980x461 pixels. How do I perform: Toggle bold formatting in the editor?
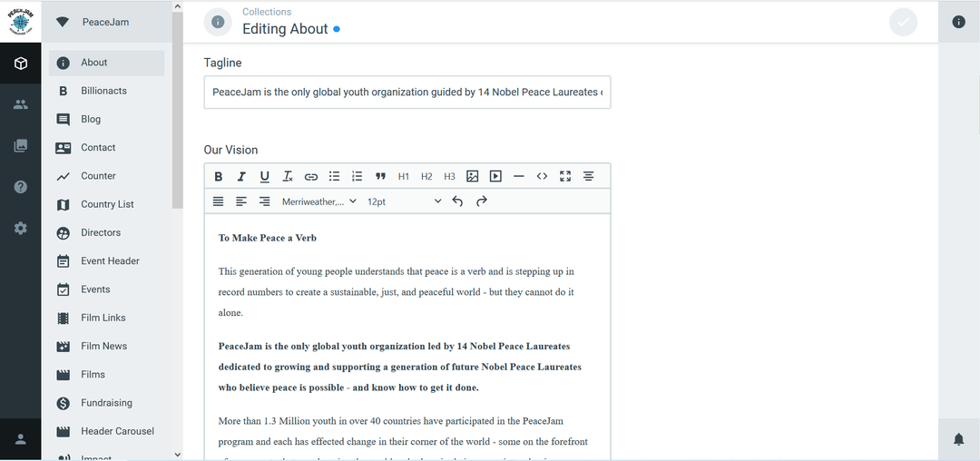(219, 176)
